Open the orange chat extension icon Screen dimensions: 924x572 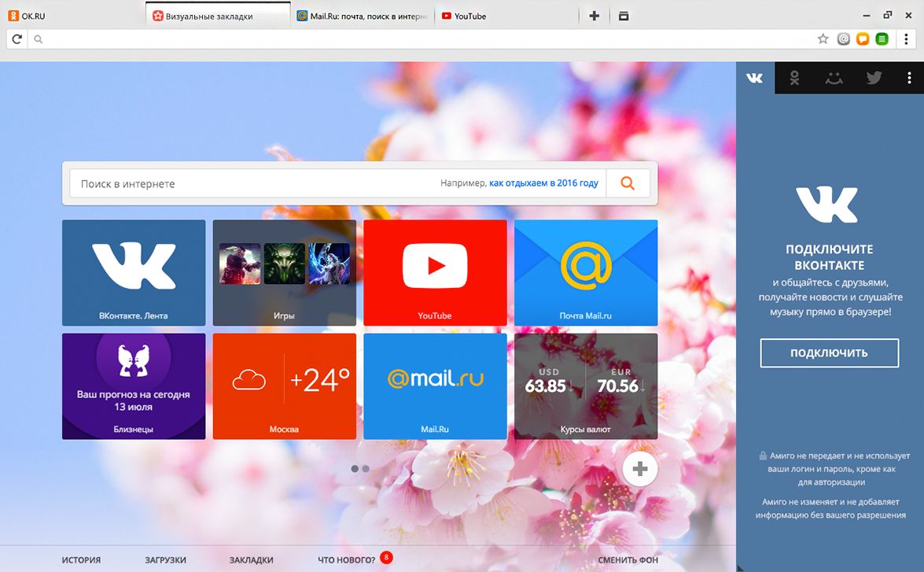[x=863, y=39]
